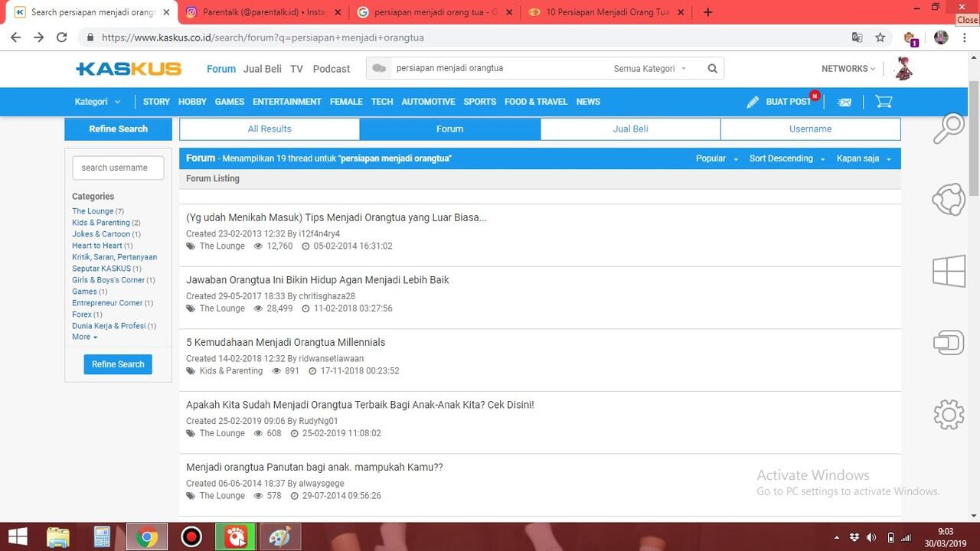The width and height of the screenshot is (980, 551).
Task: Click author name ridwansetiawaan
Action: 331,359
